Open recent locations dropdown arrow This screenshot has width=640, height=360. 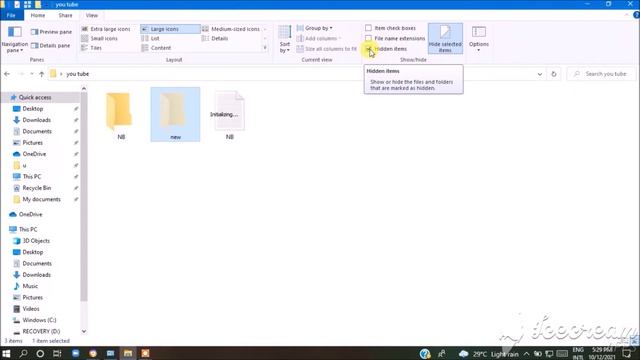(x=32, y=74)
